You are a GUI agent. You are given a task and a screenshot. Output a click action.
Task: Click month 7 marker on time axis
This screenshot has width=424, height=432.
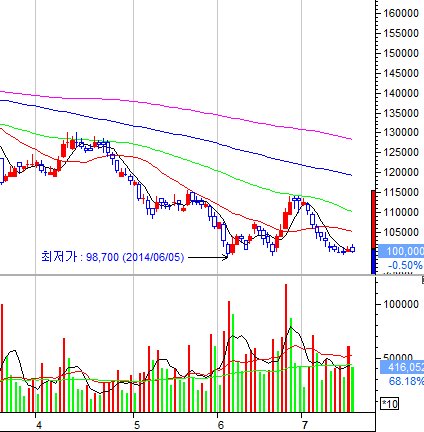click(x=304, y=425)
